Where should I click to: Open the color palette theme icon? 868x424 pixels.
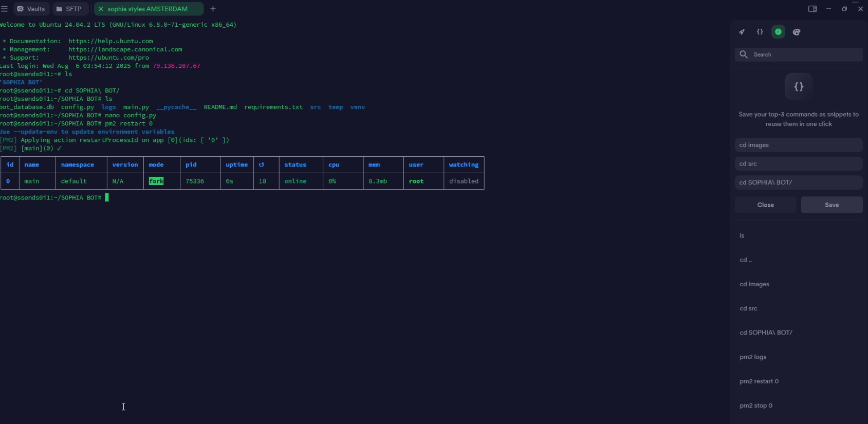pos(797,32)
